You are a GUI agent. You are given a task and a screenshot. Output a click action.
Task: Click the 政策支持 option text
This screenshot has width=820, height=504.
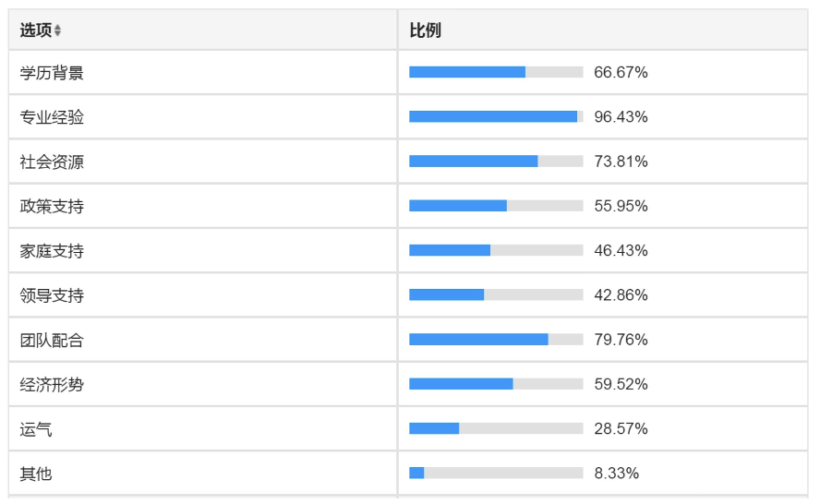[x=52, y=207]
